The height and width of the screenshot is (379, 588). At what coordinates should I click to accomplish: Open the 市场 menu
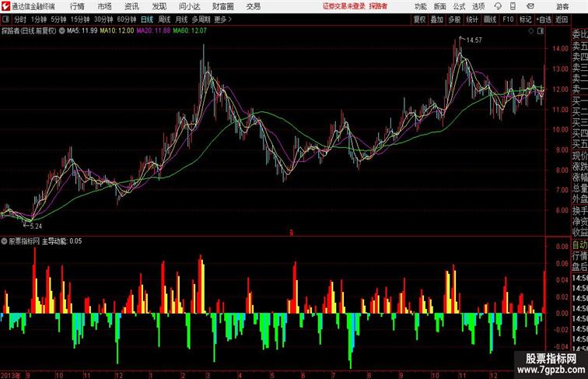tap(105, 6)
